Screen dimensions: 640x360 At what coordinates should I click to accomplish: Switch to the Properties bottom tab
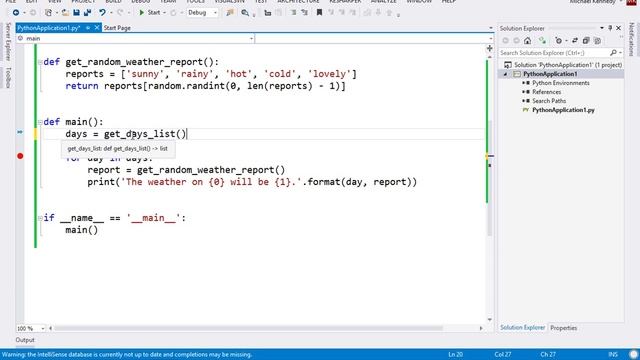point(563,328)
